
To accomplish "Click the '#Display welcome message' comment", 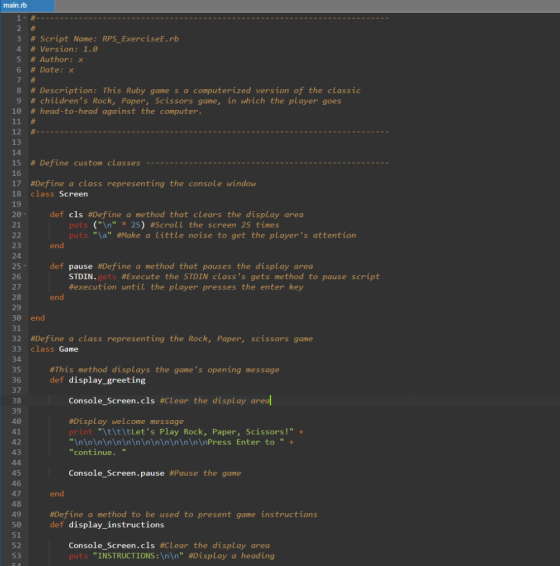I will coord(126,422).
